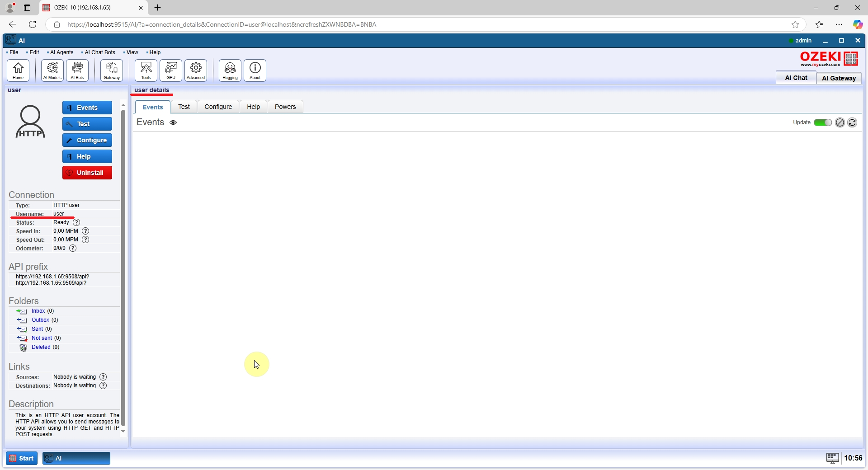Image resolution: width=868 pixels, height=470 pixels.
Task: Toggle the Update switch off
Action: tap(823, 122)
